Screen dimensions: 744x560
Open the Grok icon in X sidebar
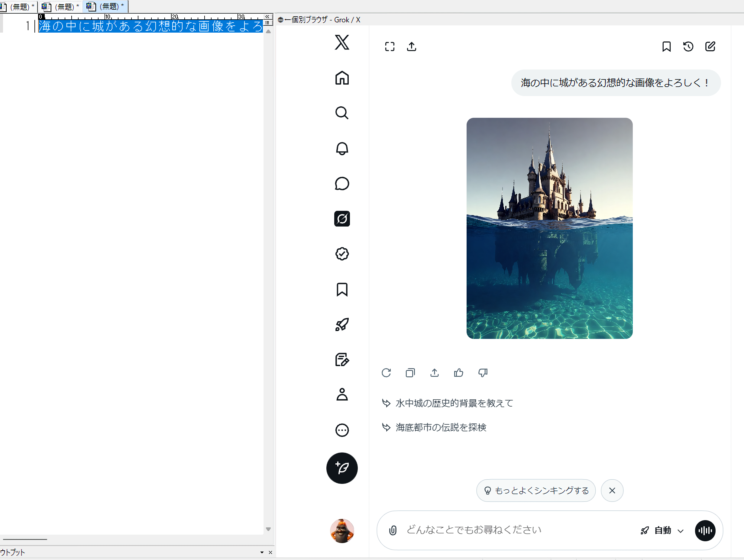[342, 219]
